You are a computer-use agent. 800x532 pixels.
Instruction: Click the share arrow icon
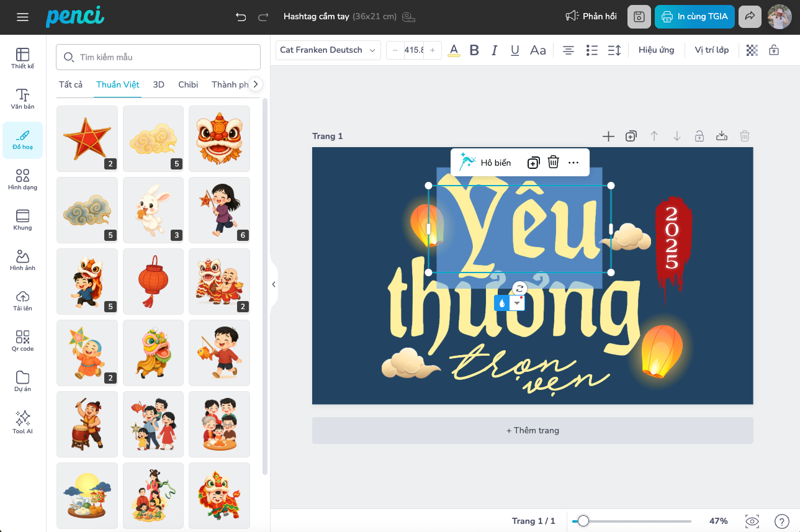point(750,17)
